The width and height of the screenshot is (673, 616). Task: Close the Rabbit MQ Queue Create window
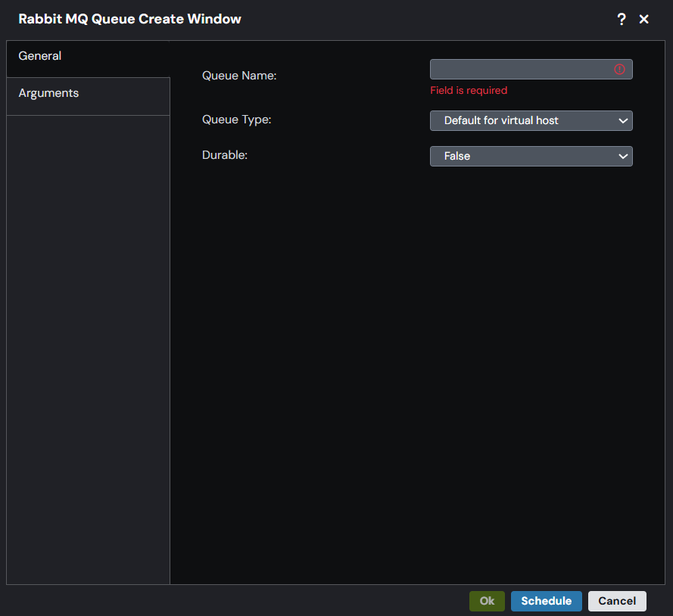pyautogui.click(x=644, y=20)
